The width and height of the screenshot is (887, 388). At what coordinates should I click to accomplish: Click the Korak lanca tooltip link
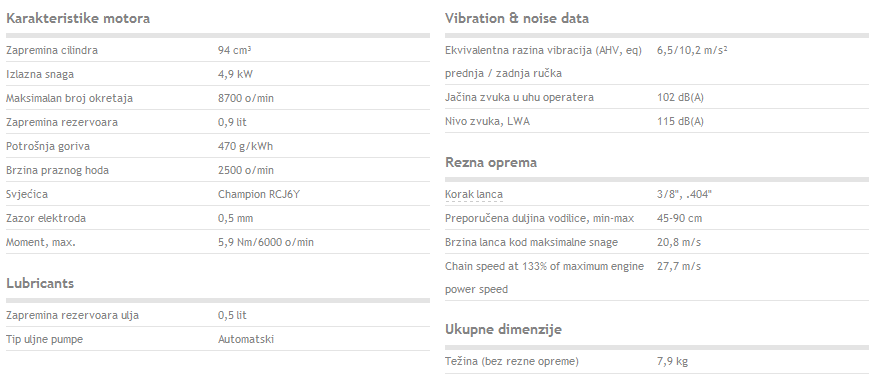tap(473, 195)
